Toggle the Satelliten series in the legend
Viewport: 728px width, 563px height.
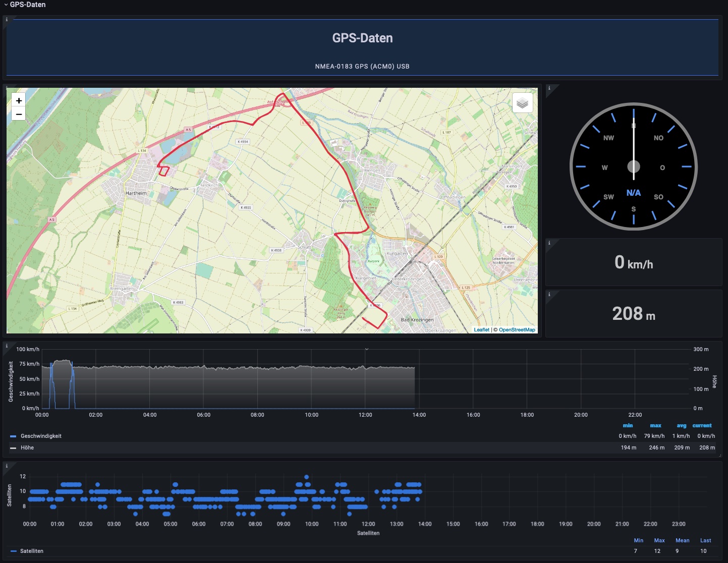tap(32, 551)
